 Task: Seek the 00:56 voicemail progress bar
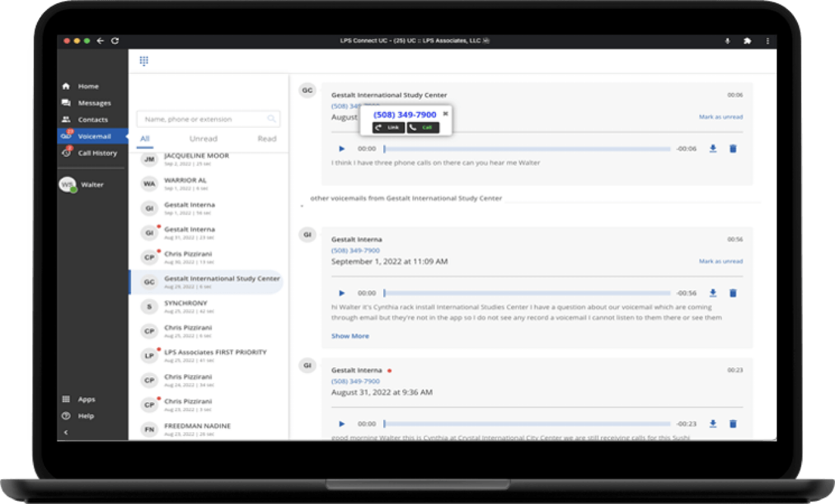point(527,293)
